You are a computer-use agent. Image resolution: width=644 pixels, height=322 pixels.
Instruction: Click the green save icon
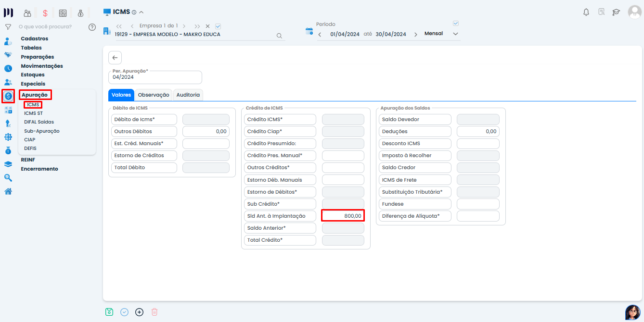(109, 312)
